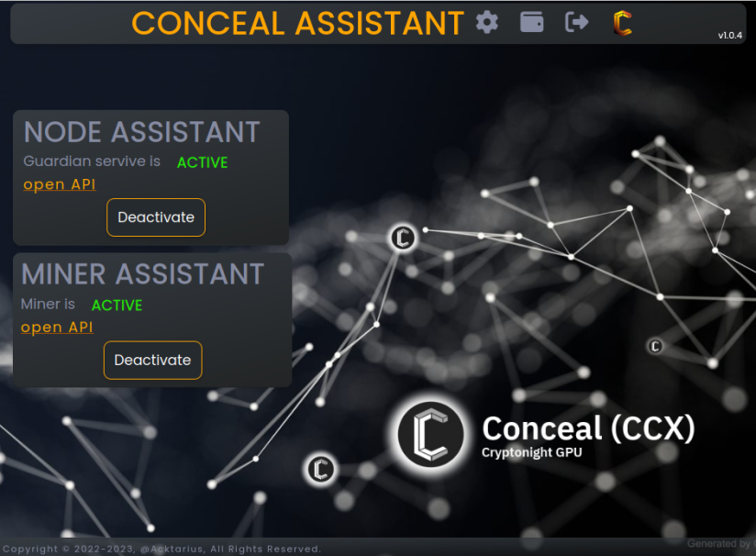Open API link under Miner Assistant
Viewport: 756px width, 556px height.
[x=57, y=328]
